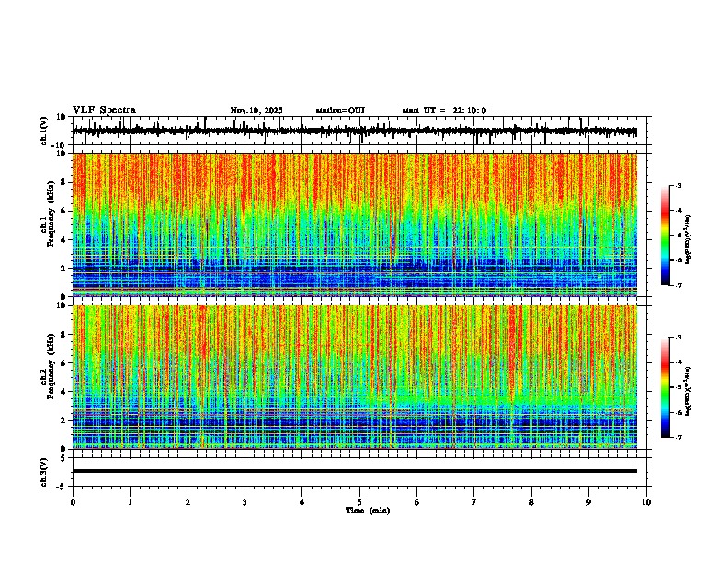Click ch.1 spectrogram frequency tick "4"
The width and height of the screenshot is (728, 563).
point(64,240)
